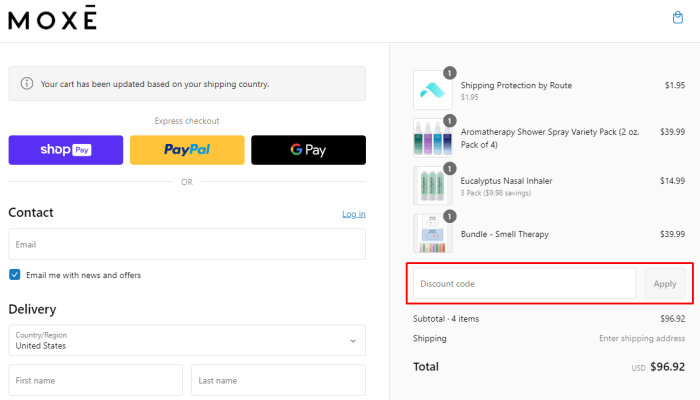Click the Contact heading

pos(31,212)
